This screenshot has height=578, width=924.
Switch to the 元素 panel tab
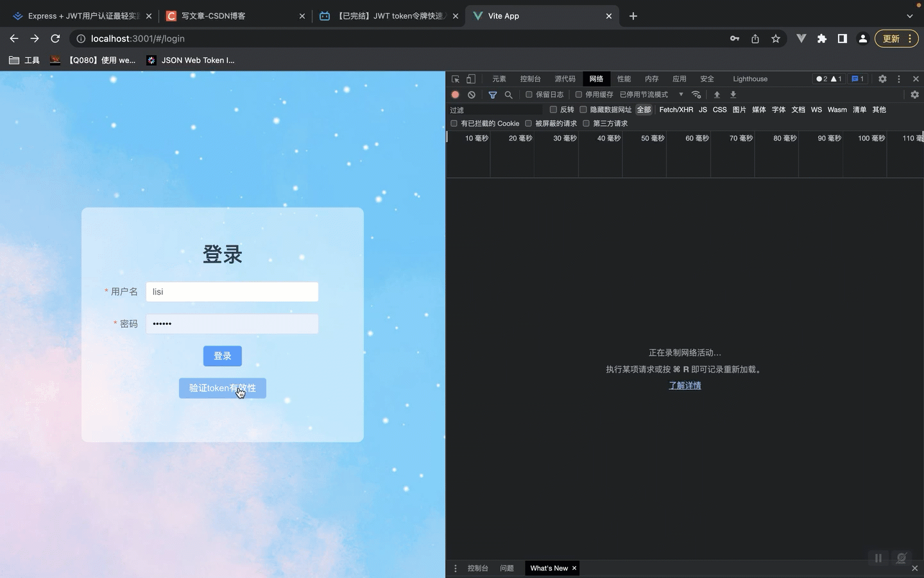click(499, 79)
